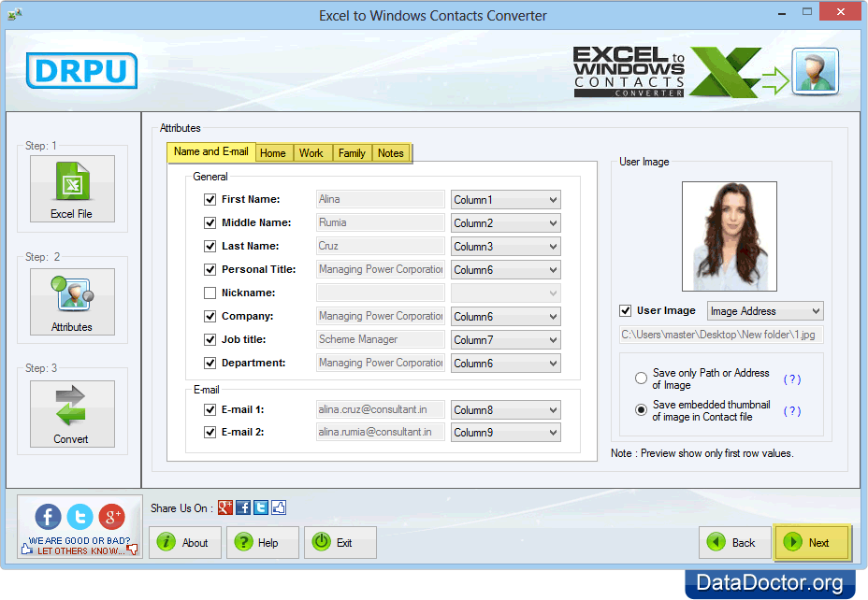Click the Help button
Screen dimensions: 868x600
click(x=263, y=542)
